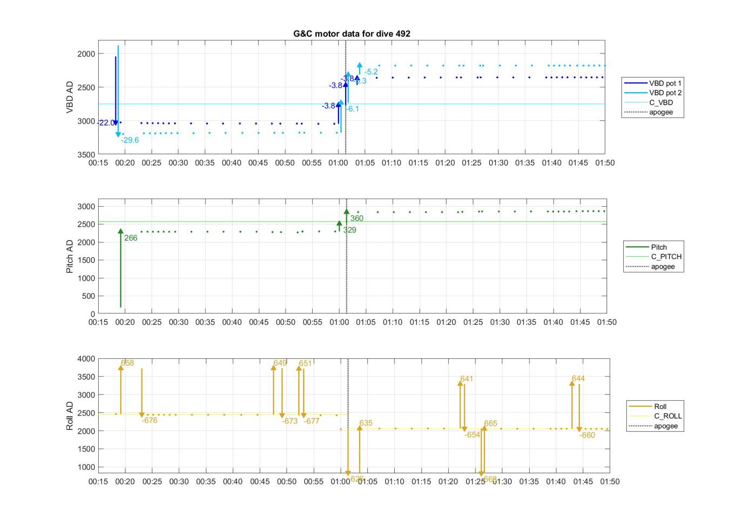The image size is (756, 532).
Task: Click the '-677' roll move label
Action: pyautogui.click(x=312, y=421)
